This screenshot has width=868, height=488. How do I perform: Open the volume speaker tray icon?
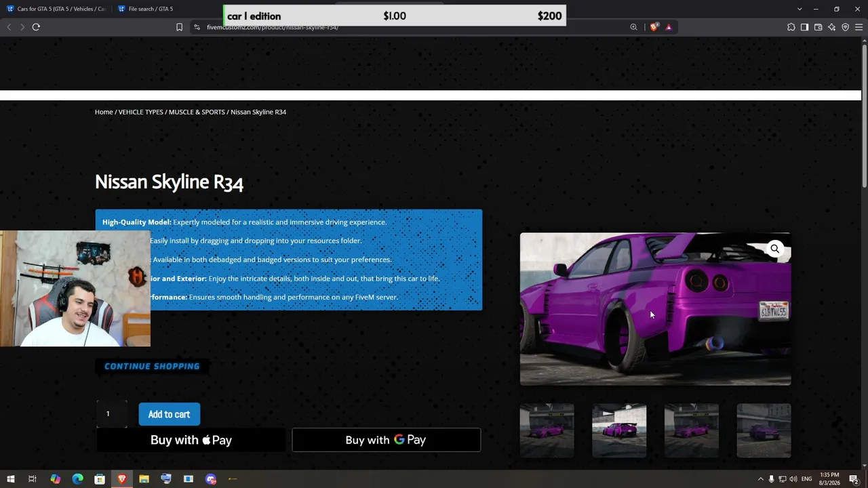[793, 479]
